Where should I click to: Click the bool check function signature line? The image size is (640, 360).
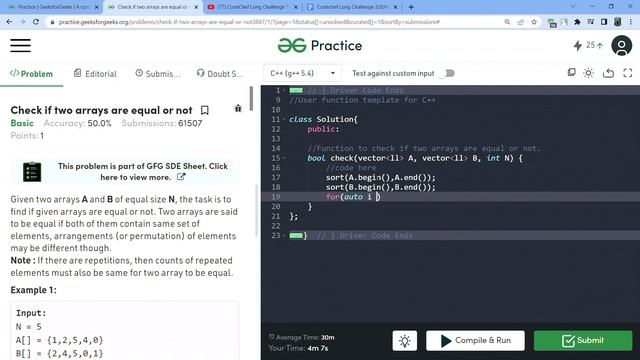tap(415, 158)
